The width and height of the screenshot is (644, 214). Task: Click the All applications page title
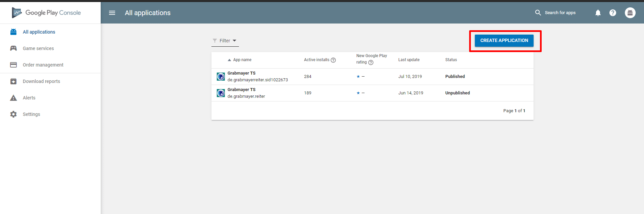(x=148, y=13)
